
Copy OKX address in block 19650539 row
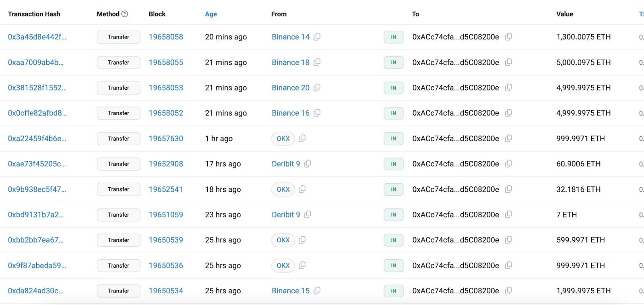click(302, 240)
